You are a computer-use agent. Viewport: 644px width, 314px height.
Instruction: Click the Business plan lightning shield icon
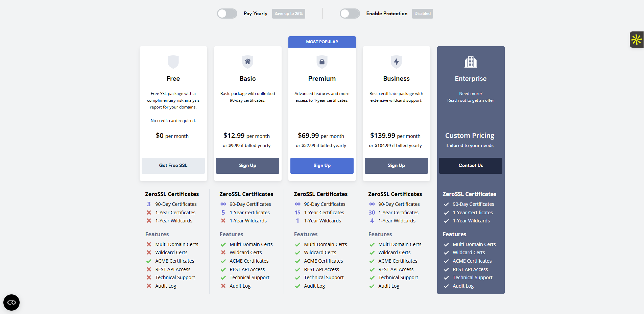pyautogui.click(x=396, y=62)
